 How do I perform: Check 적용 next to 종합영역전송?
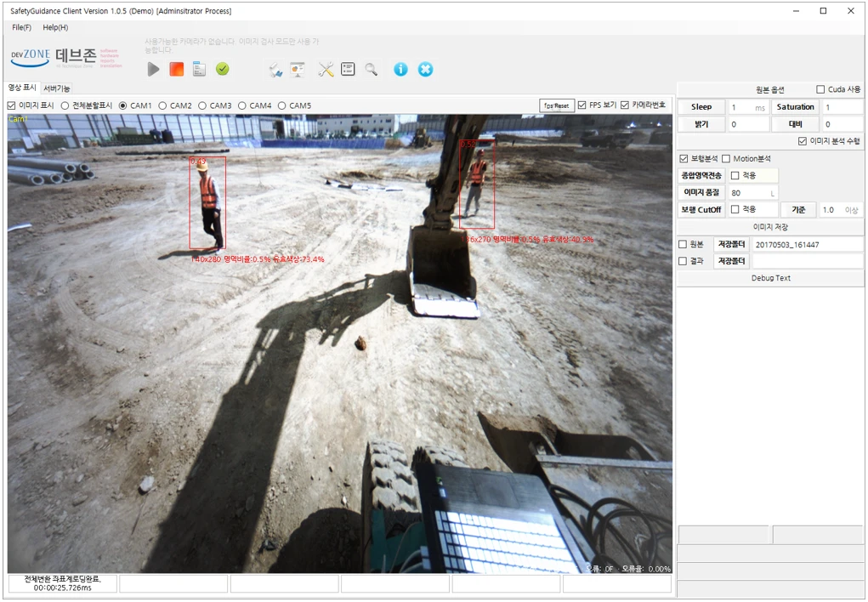coord(735,175)
